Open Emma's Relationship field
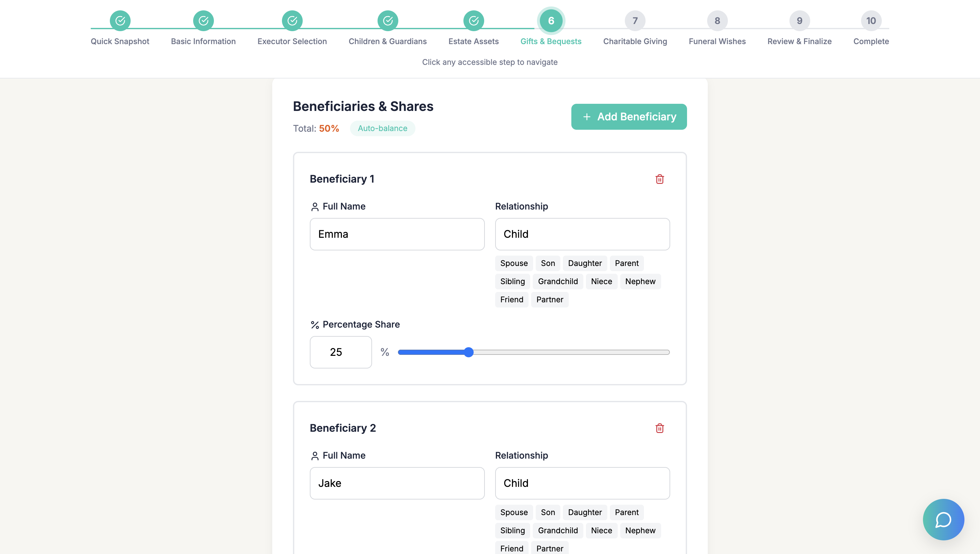Image resolution: width=980 pixels, height=554 pixels. pyautogui.click(x=582, y=234)
